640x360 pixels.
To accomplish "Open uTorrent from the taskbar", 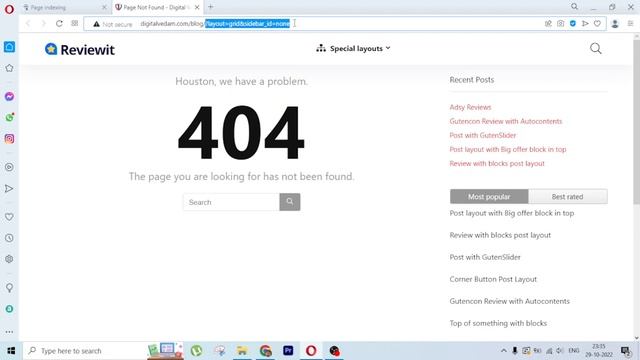I will (196, 351).
